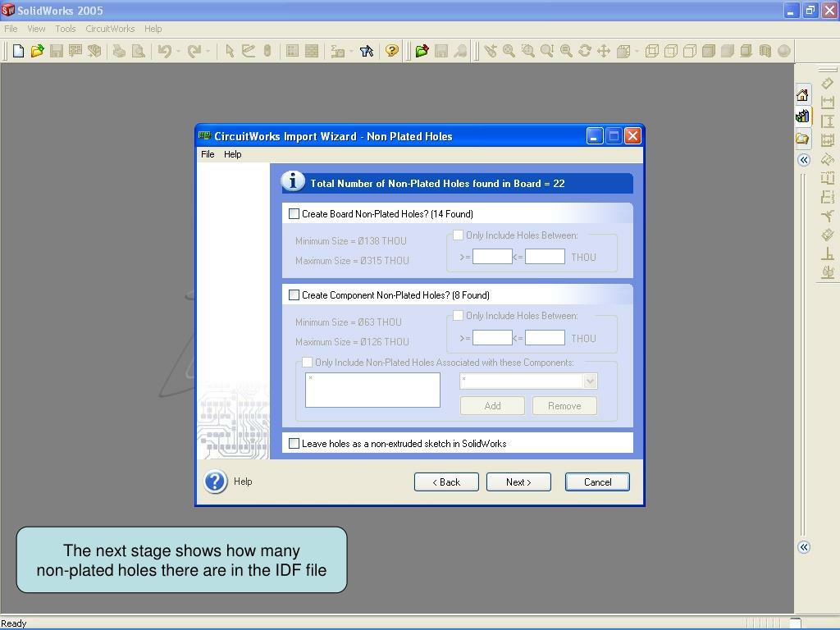Click the Ready status bar text

point(13,623)
